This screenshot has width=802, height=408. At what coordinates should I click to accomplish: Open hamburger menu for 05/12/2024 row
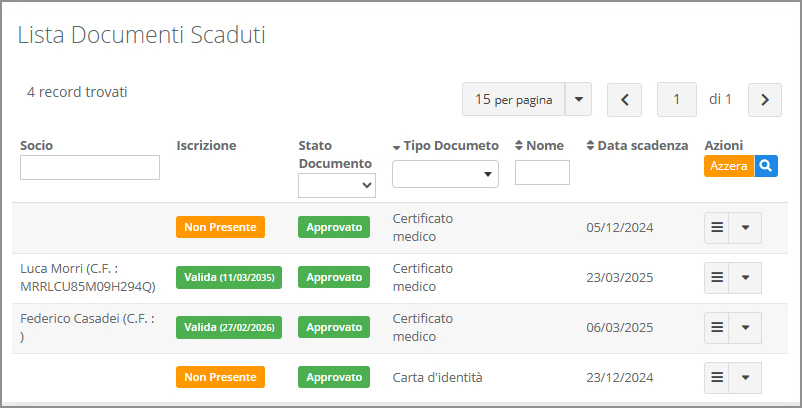[717, 227]
